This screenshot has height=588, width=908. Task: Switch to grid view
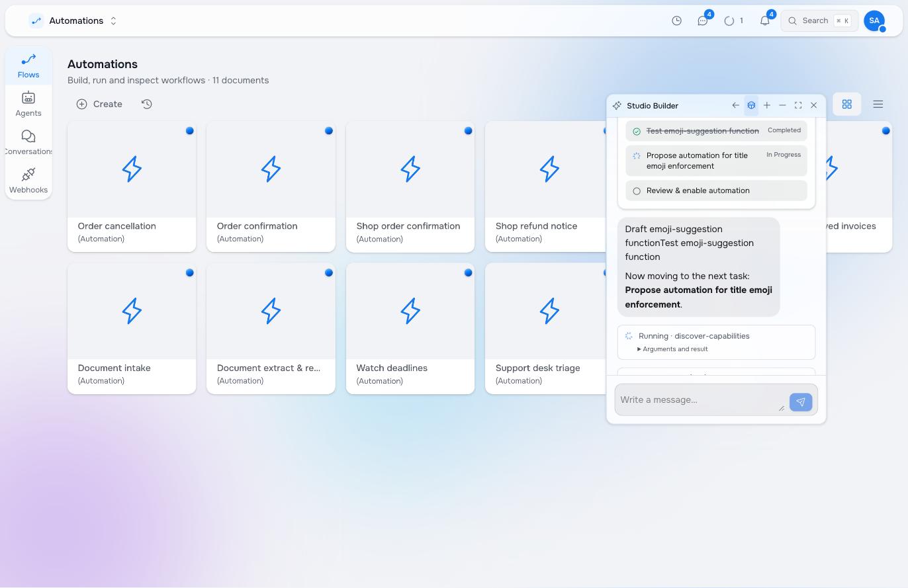point(846,104)
